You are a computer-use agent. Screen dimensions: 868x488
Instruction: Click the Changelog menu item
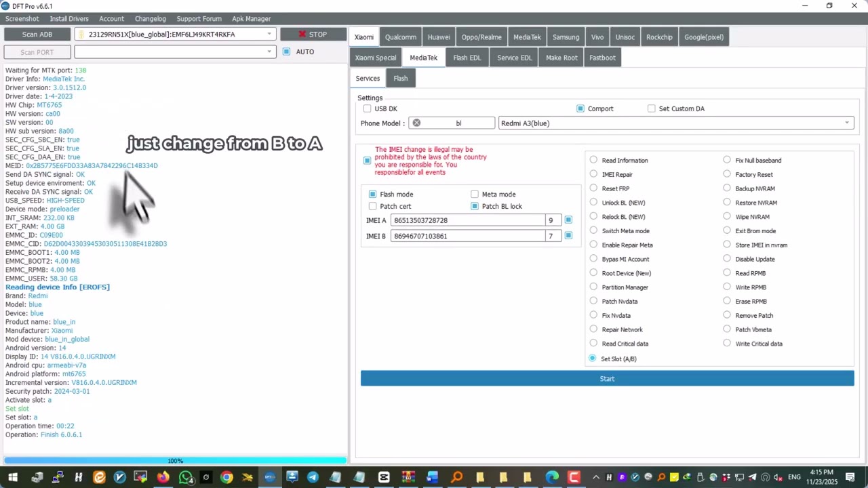150,18
